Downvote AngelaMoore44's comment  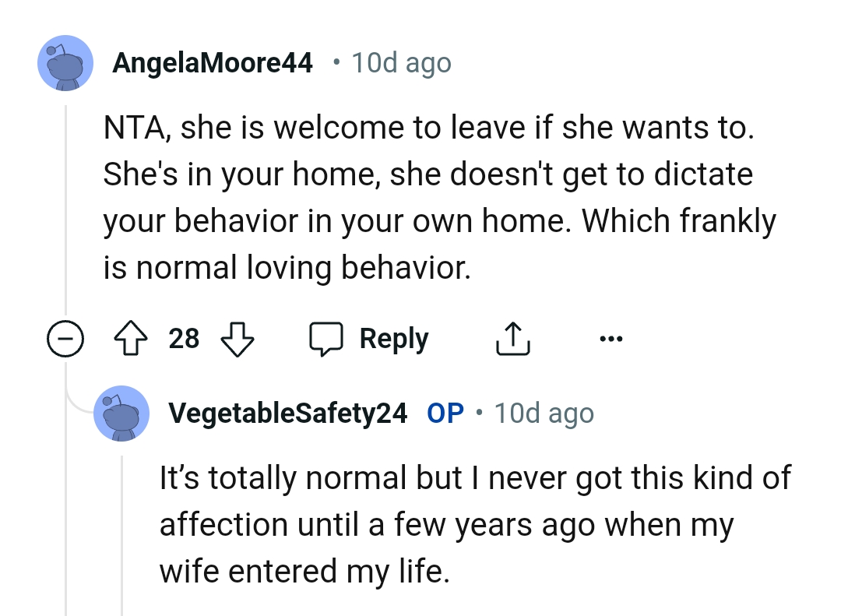coord(237,340)
